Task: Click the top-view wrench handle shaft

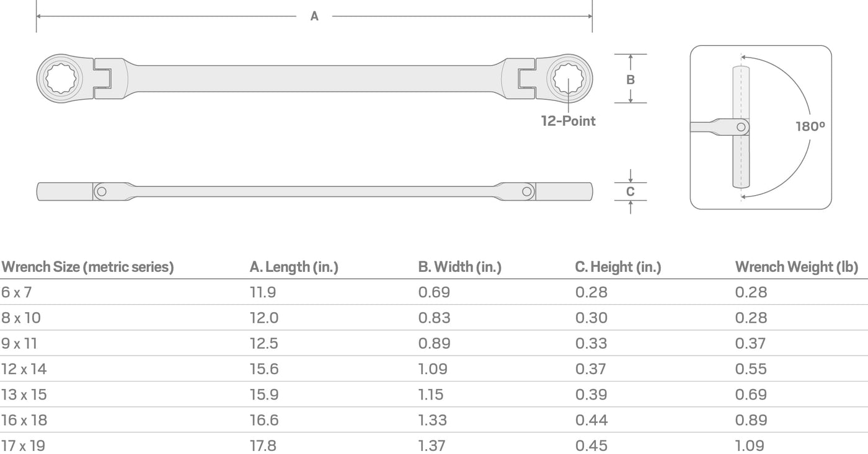Action: click(x=314, y=79)
